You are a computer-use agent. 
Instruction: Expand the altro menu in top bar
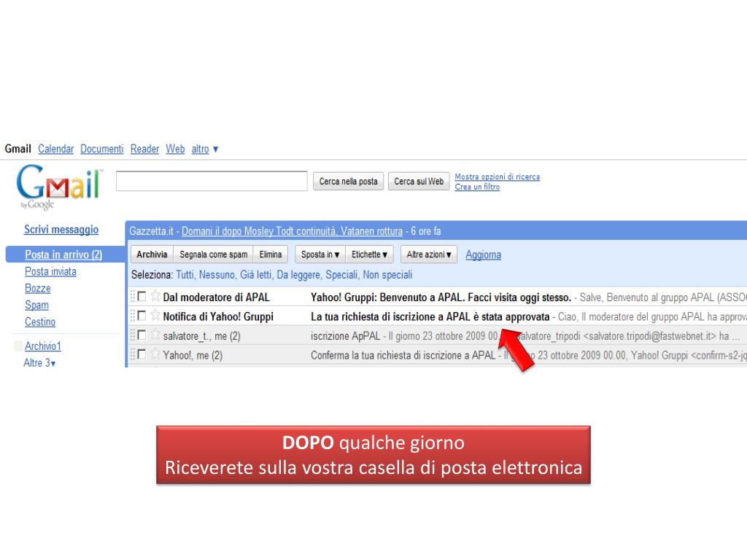(205, 149)
